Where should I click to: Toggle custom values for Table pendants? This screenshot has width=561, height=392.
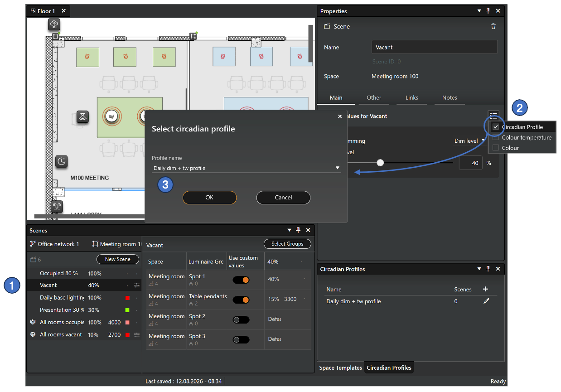coord(241,300)
